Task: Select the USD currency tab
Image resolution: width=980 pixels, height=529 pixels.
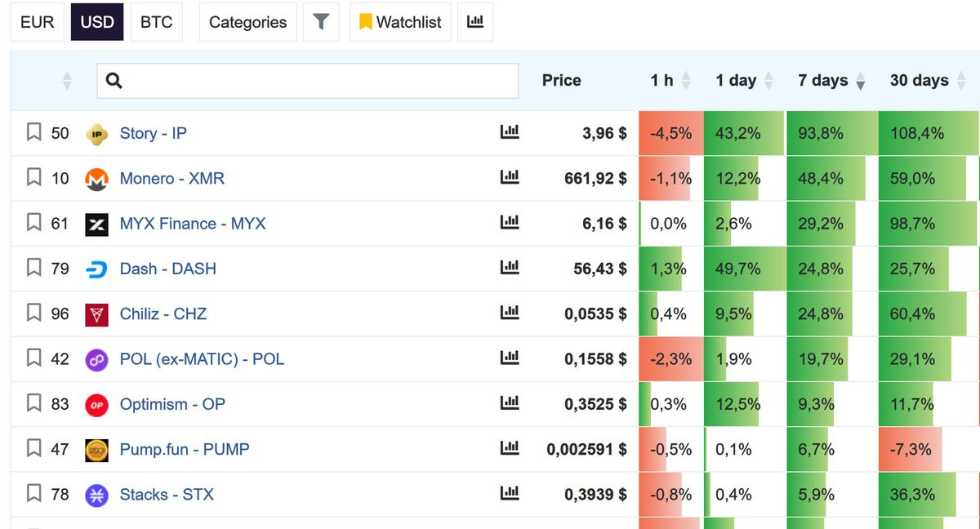Action: click(97, 22)
